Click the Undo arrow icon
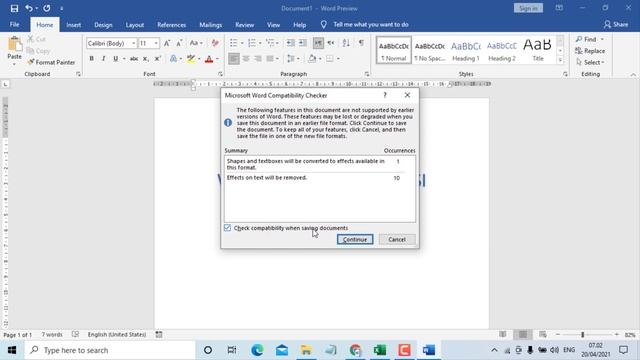 (x=29, y=8)
